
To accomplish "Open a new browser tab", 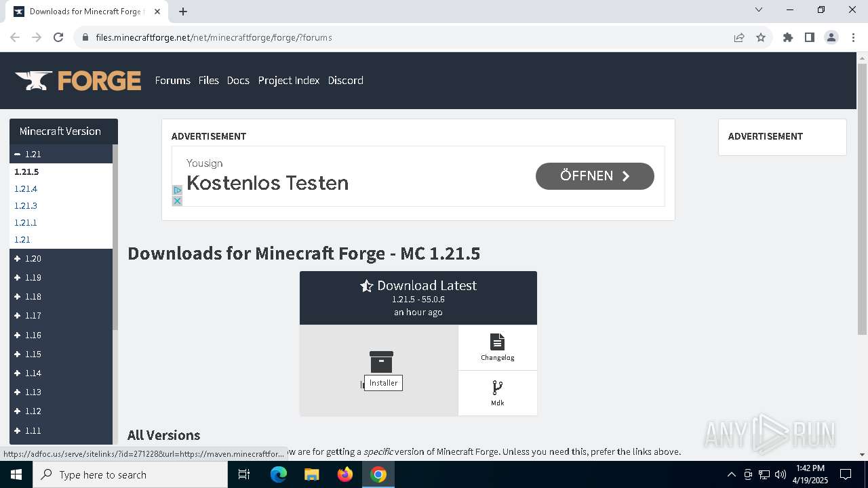I will tap(183, 12).
